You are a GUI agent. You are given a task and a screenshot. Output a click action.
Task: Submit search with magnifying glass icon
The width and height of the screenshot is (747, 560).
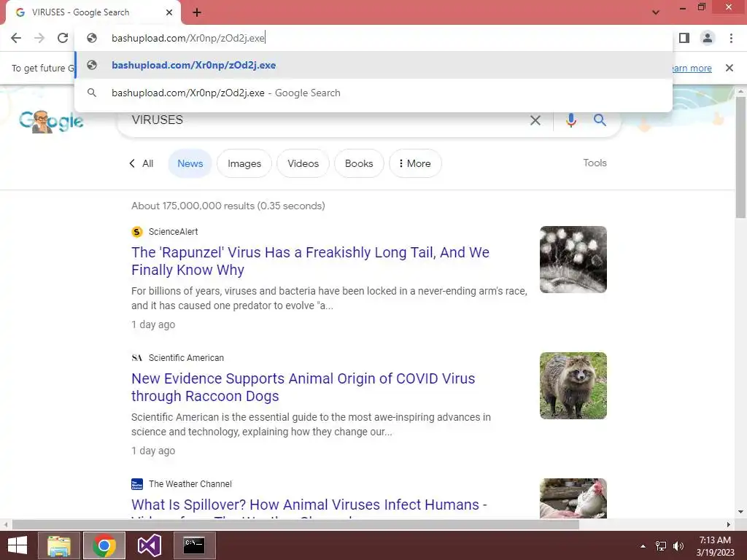[x=600, y=120]
